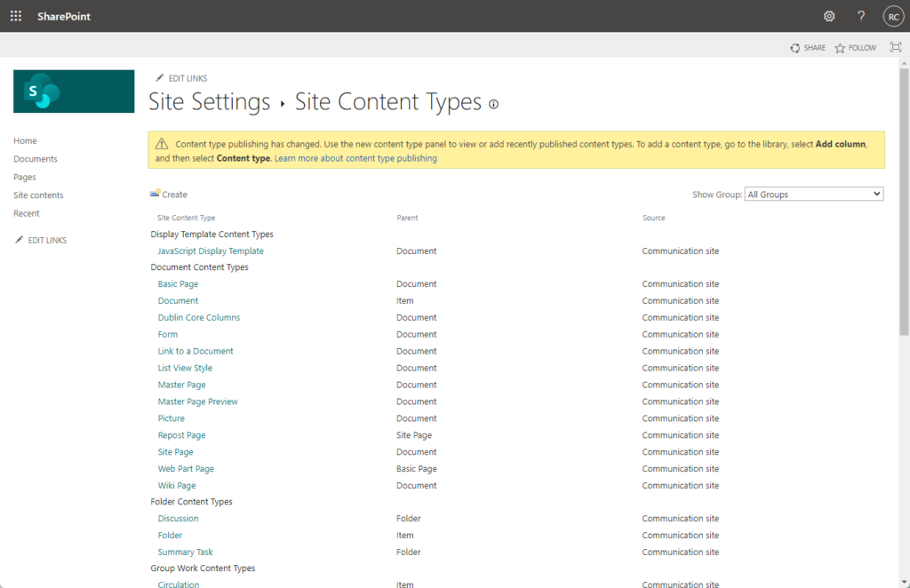Click the Basic Page parent of Web Part Page

(x=417, y=469)
